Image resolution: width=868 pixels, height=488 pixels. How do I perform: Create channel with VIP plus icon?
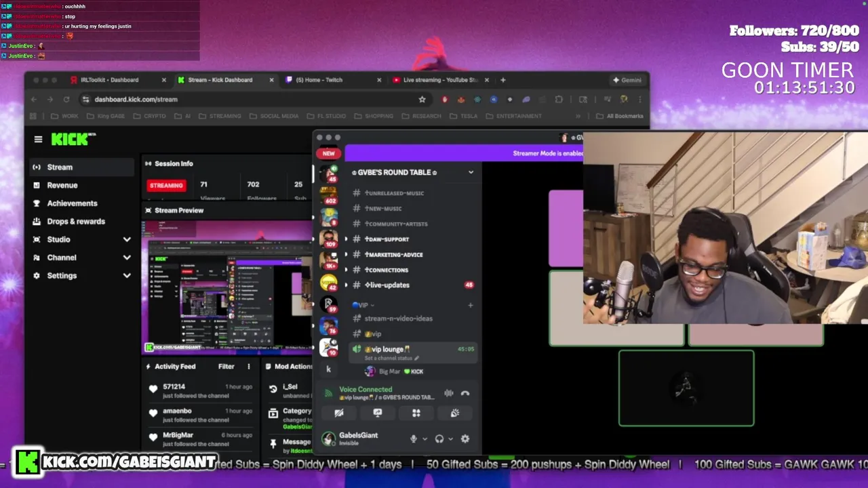point(470,305)
